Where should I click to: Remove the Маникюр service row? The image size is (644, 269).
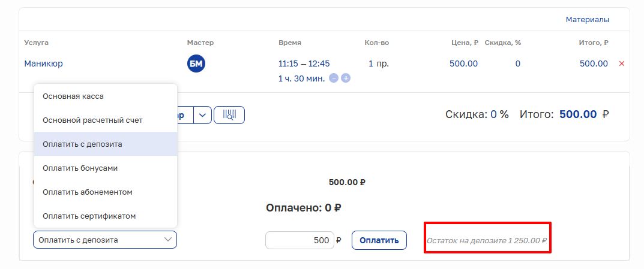(x=621, y=64)
